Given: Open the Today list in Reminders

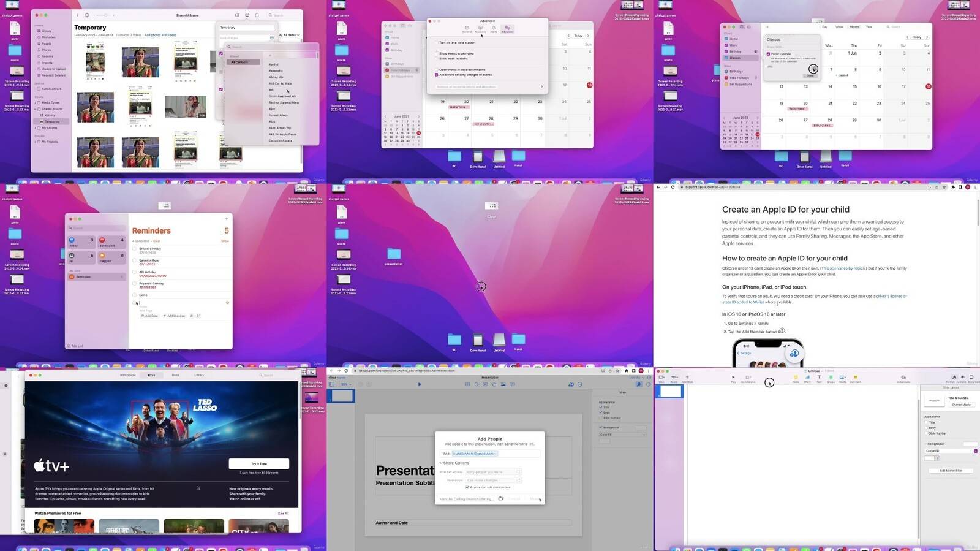Looking at the screenshot, I should click(x=81, y=242).
